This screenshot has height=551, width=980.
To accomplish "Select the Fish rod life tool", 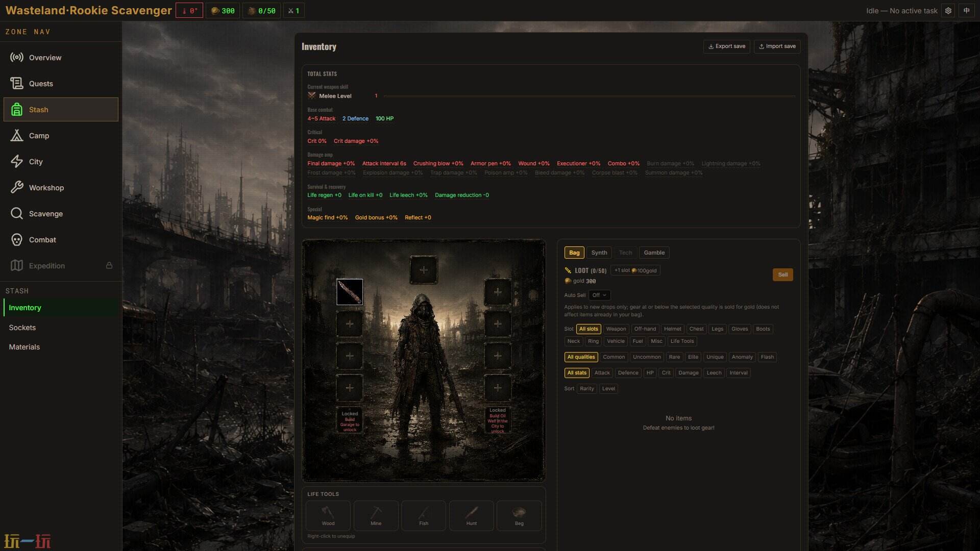I will [x=424, y=516].
